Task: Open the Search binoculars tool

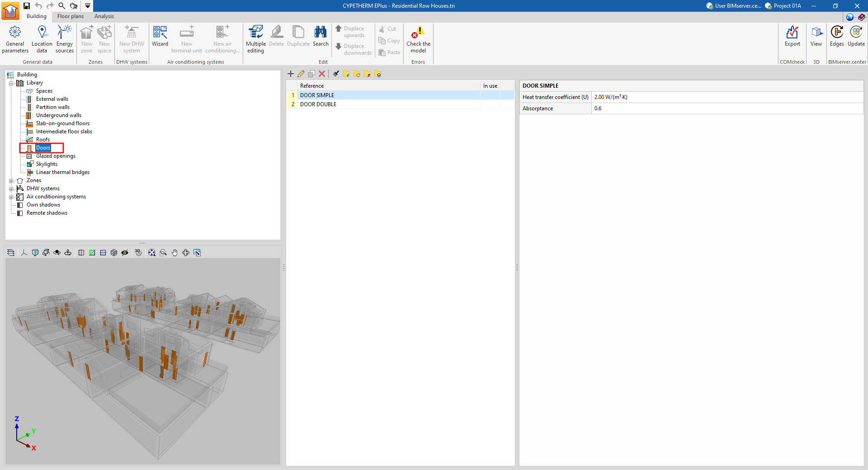Action: [x=321, y=37]
